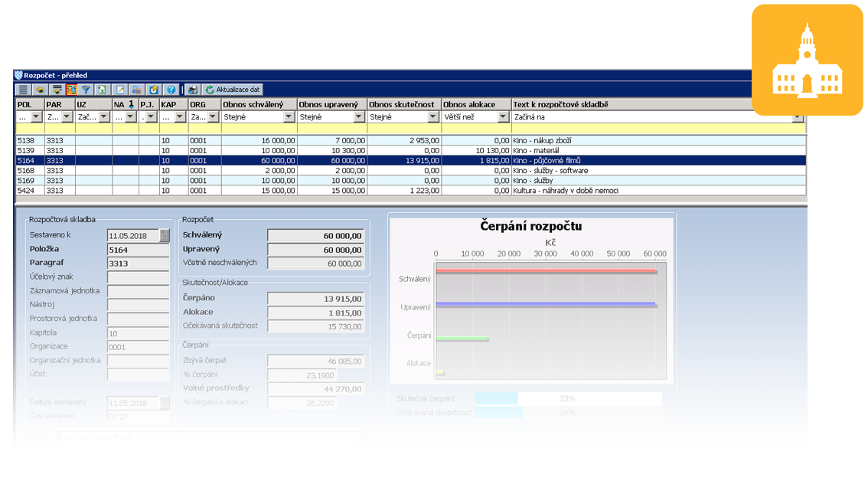Open the 'Začíná na' text filter dropdown
The height and width of the screenshot is (478, 868).
tap(797, 117)
